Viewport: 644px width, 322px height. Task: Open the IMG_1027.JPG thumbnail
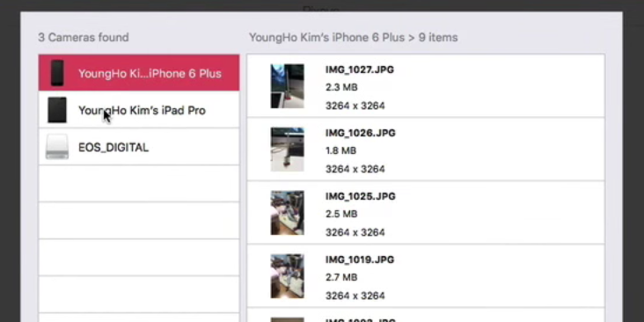(x=287, y=86)
